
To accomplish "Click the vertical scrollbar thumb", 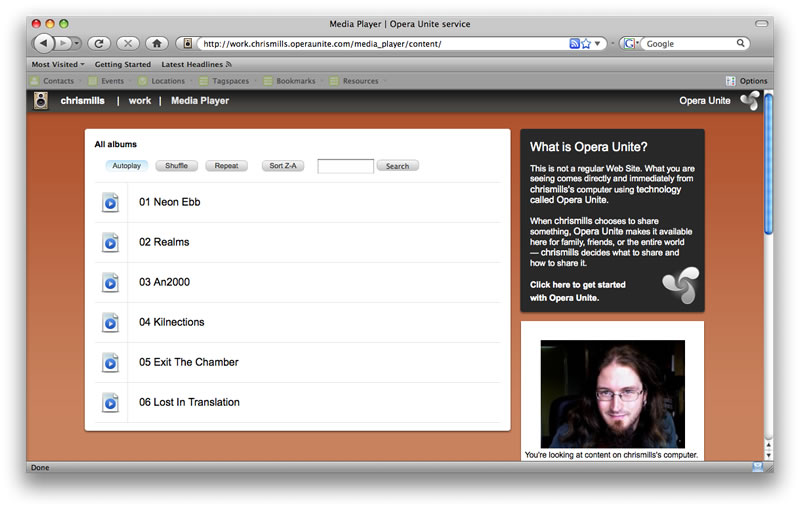I will (x=768, y=165).
